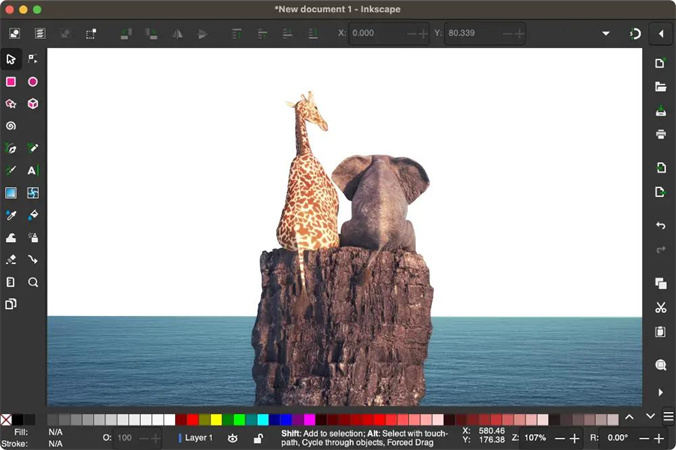Pick the Spiral tool
Image resolution: width=676 pixels, height=450 pixels.
[x=11, y=126]
